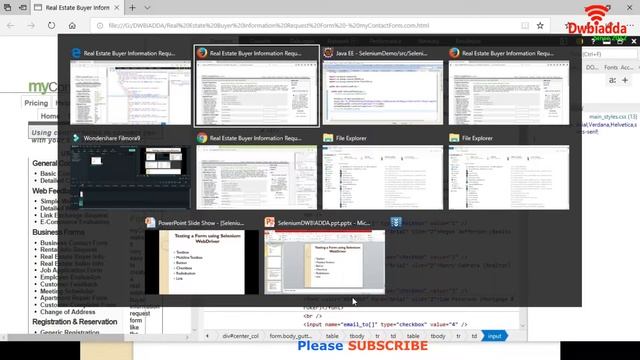Add page to favorites with star icon

pyautogui.click(x=540, y=25)
